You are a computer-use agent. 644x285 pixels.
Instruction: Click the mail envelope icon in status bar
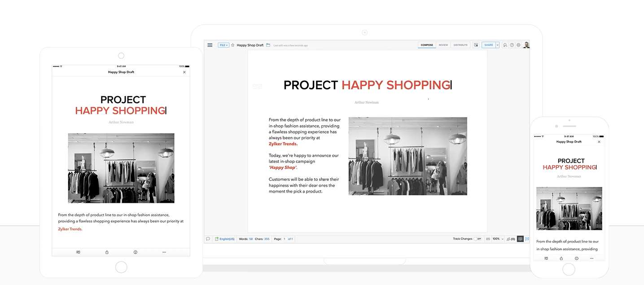click(x=527, y=239)
